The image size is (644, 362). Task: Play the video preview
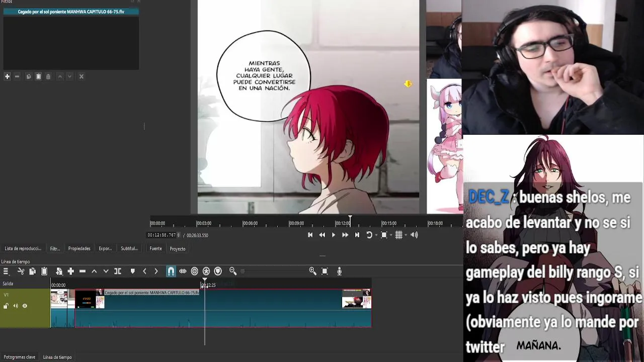click(x=333, y=235)
